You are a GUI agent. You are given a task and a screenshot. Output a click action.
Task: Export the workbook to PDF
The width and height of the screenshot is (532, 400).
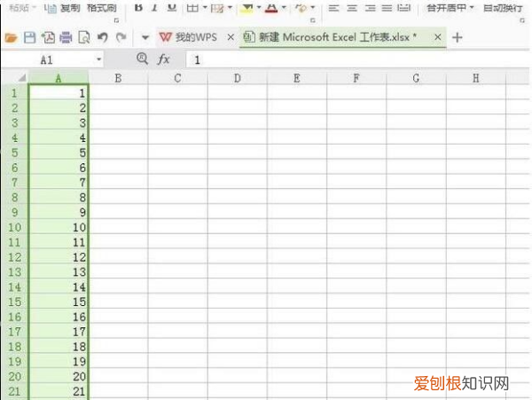(x=48, y=37)
